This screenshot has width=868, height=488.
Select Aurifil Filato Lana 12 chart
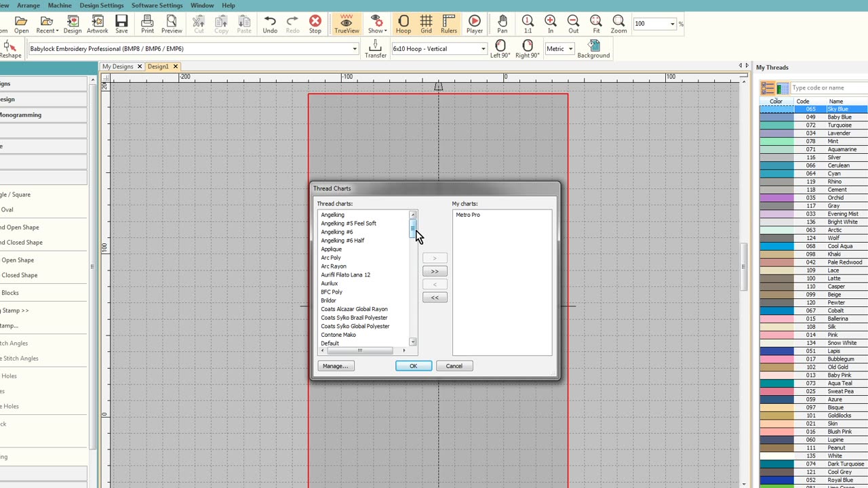(x=346, y=275)
